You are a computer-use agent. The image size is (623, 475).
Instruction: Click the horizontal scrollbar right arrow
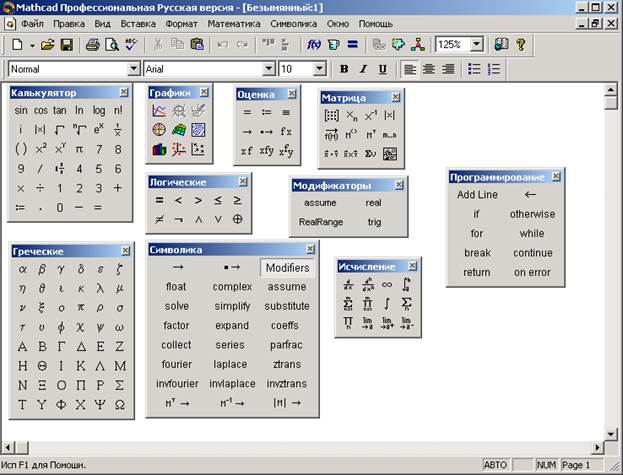pos(597,448)
